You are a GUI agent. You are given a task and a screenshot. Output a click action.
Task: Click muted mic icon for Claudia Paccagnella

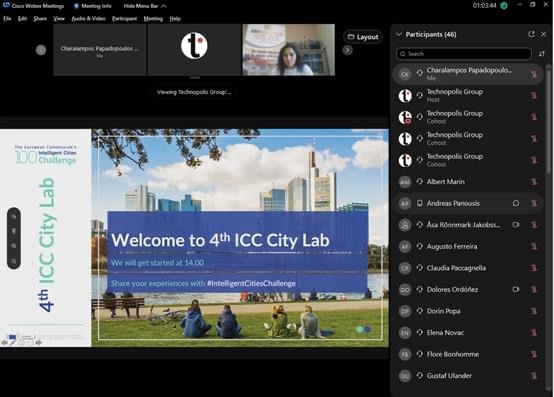[x=534, y=268]
